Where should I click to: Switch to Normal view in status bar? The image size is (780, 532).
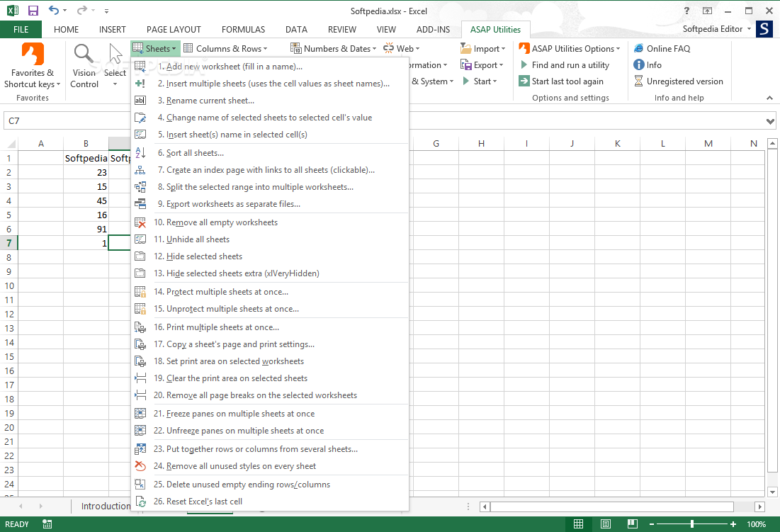(x=579, y=524)
